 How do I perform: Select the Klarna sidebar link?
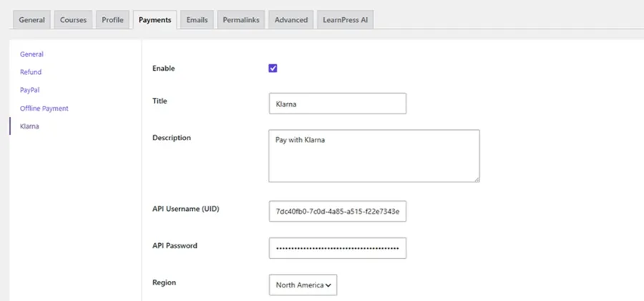(x=29, y=126)
